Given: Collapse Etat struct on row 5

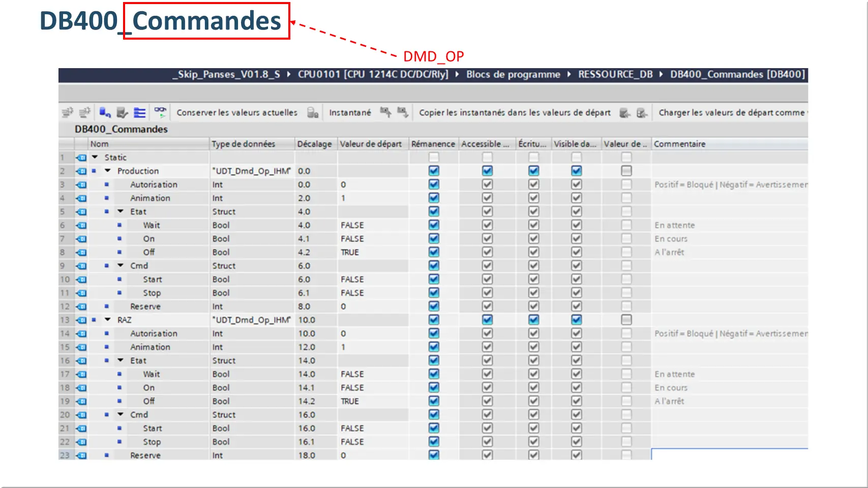Looking at the screenshot, I should (121, 211).
